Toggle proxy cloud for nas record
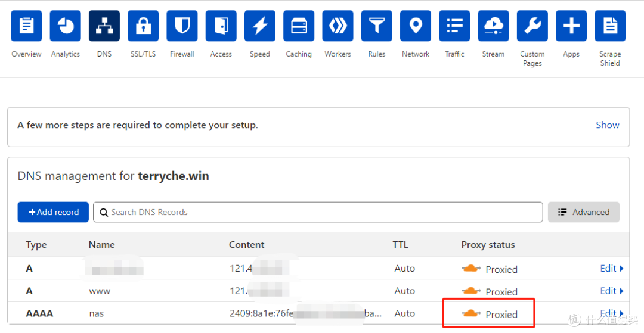The image size is (644, 333). point(470,314)
